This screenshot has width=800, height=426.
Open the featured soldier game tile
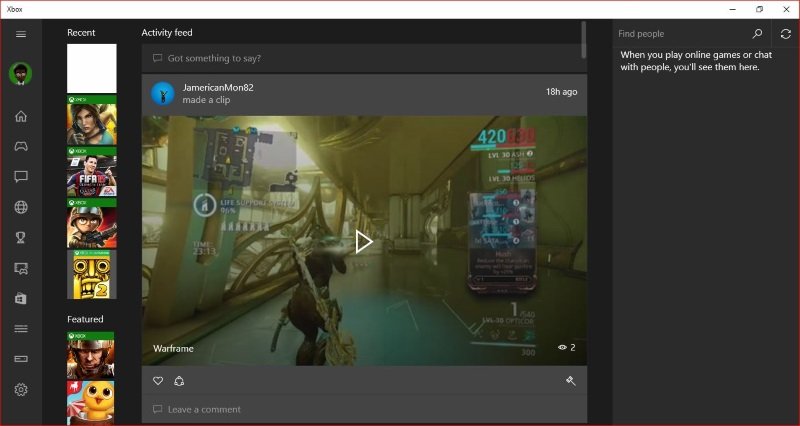tap(91, 355)
